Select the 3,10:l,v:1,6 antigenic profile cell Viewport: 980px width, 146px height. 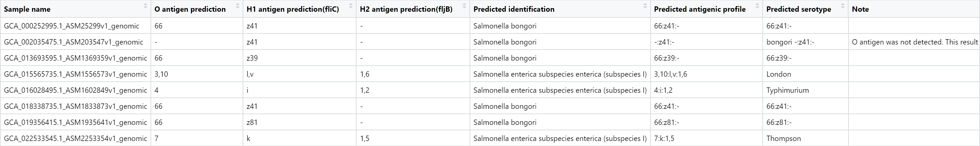[670, 74]
